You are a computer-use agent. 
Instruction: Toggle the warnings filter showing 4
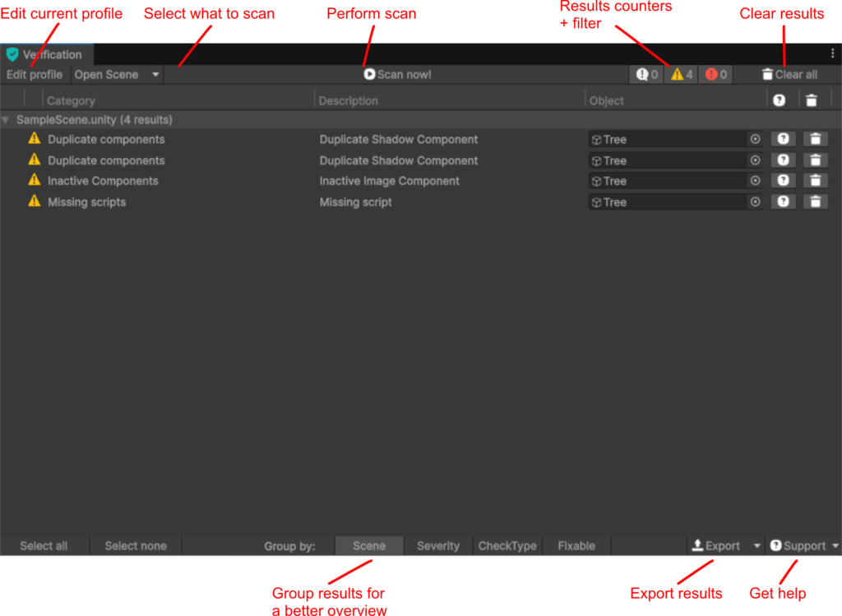click(x=682, y=75)
